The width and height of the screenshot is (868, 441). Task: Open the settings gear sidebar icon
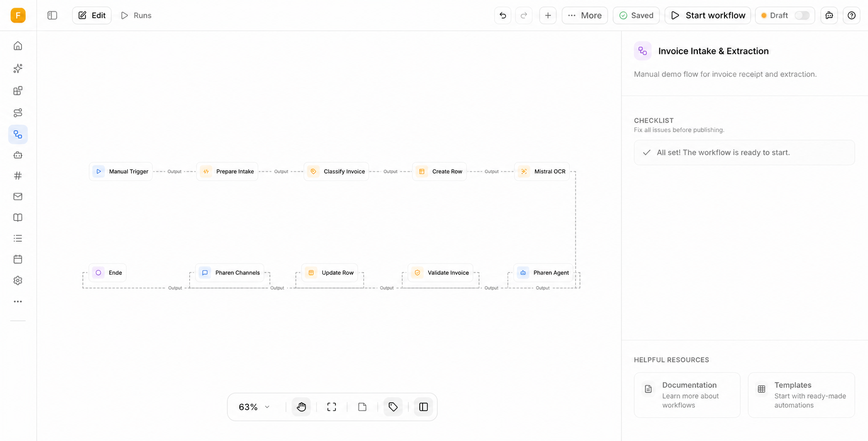(x=18, y=280)
